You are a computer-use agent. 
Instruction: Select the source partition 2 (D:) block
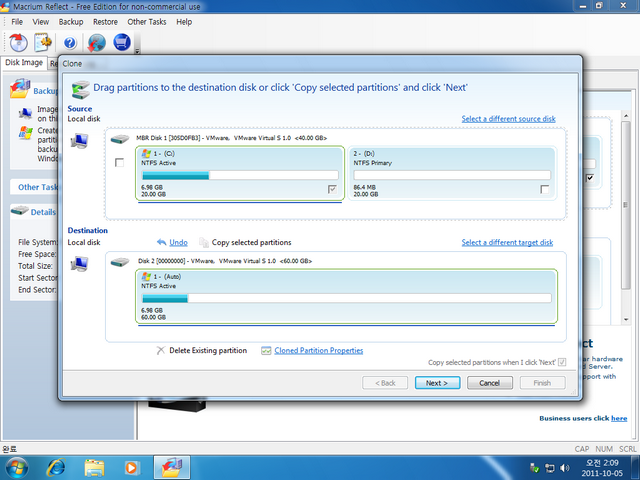pos(452,174)
